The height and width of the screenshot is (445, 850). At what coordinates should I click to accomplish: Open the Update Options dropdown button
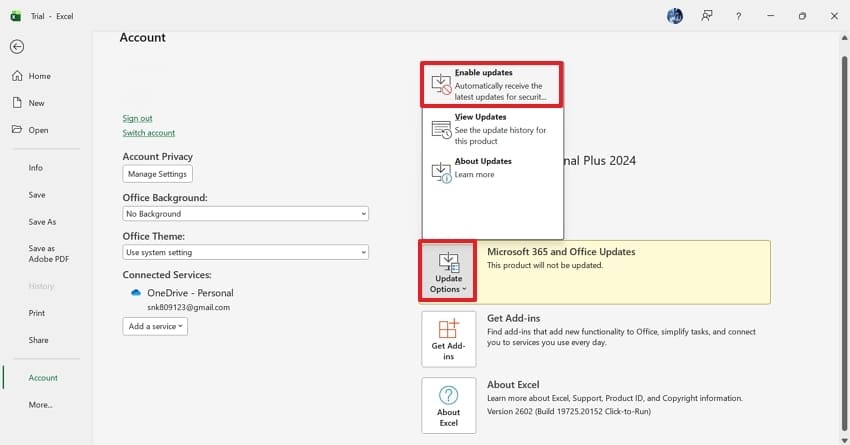[448, 271]
